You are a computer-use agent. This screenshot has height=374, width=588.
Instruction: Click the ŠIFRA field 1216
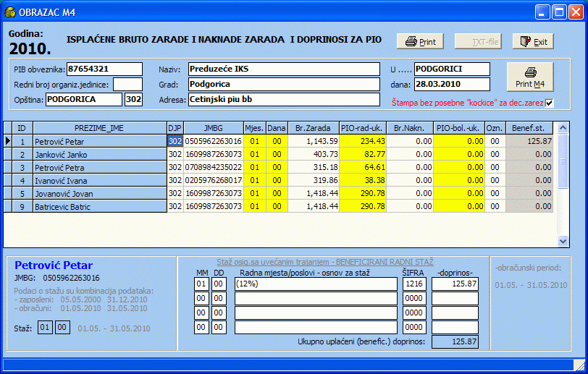click(x=414, y=284)
